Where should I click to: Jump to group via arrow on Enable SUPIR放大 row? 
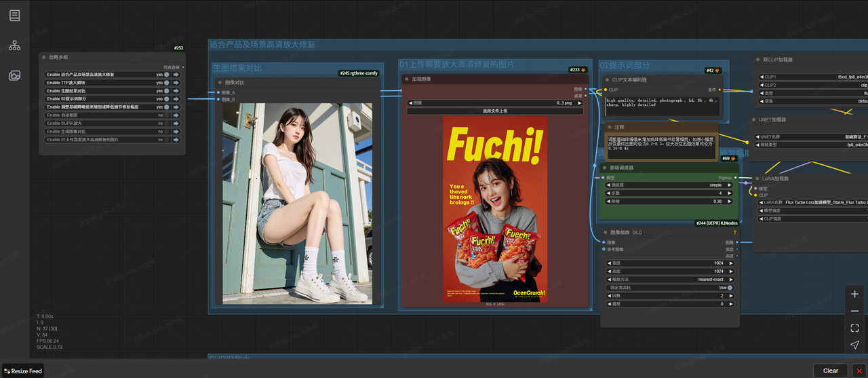pos(176,124)
